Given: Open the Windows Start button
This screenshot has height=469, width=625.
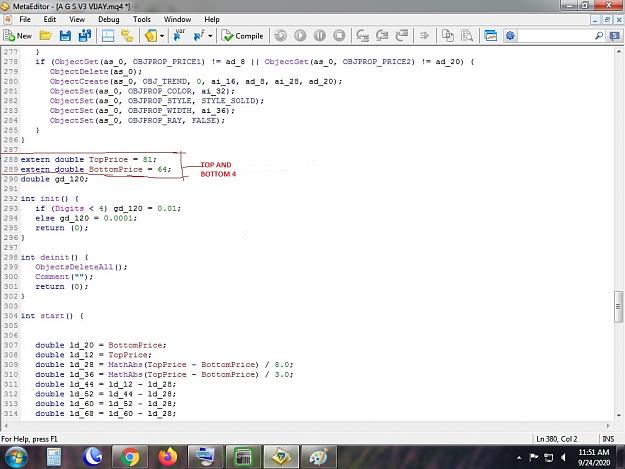Looking at the screenshot, I should pos(16,457).
